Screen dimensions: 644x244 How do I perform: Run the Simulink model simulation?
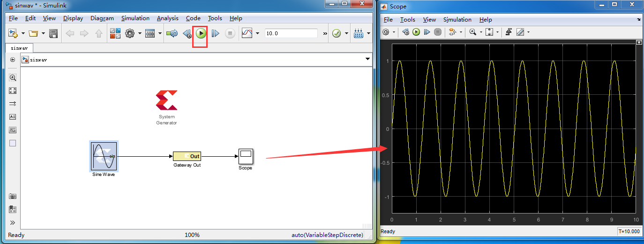point(201,33)
